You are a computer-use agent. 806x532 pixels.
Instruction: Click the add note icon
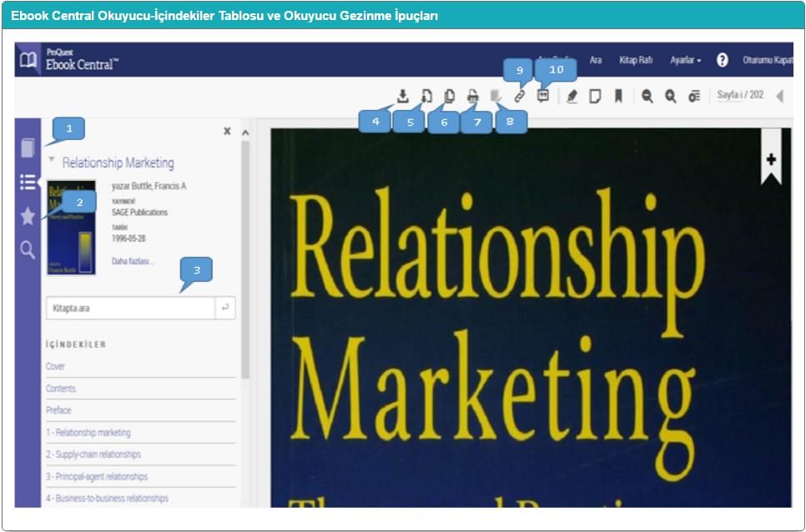pyautogui.click(x=595, y=96)
